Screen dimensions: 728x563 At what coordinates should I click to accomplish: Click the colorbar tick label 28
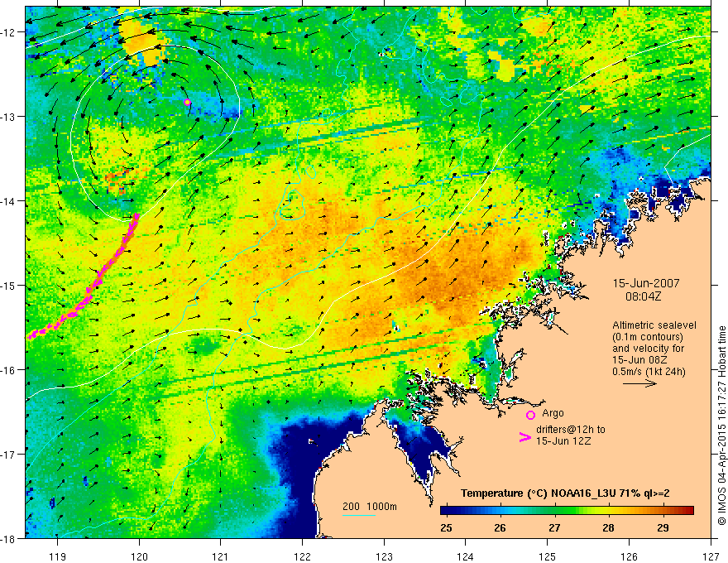[x=609, y=527]
